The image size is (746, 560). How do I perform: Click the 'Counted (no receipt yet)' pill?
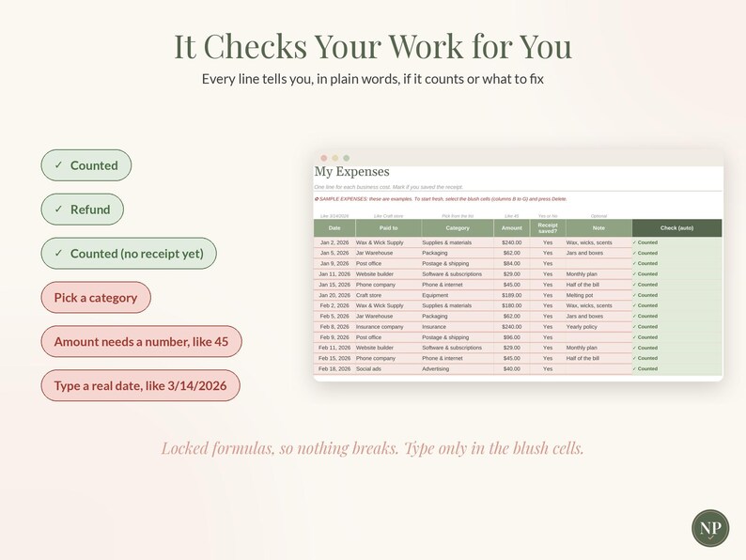click(x=129, y=254)
